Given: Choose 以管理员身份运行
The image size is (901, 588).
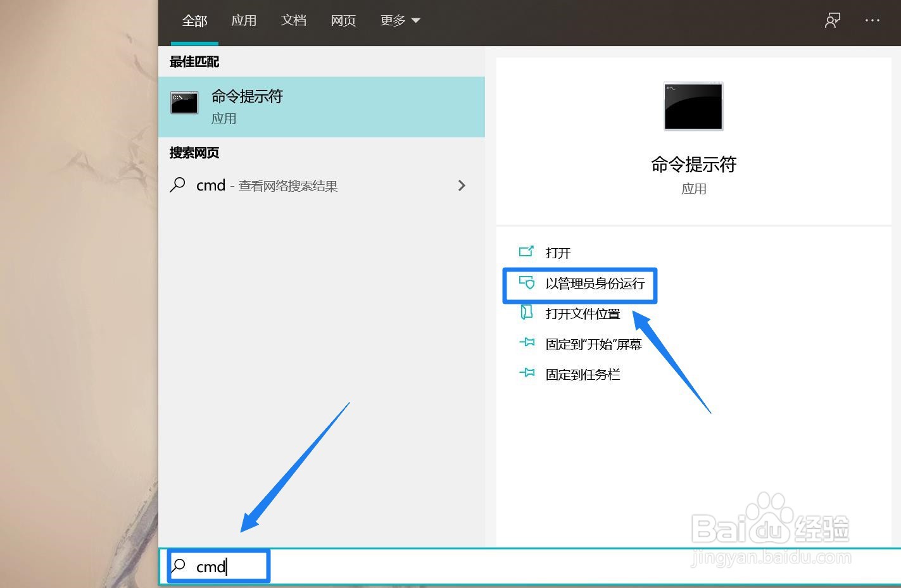Looking at the screenshot, I should click(595, 284).
